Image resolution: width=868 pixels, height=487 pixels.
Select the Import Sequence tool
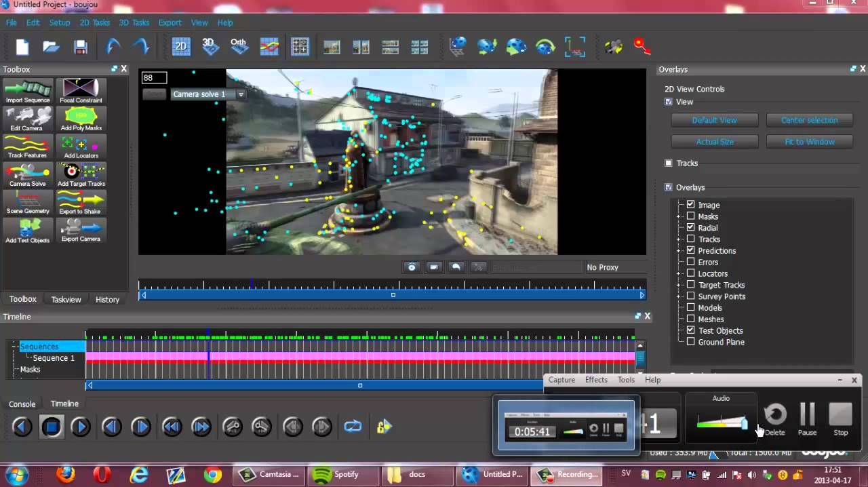pos(28,91)
